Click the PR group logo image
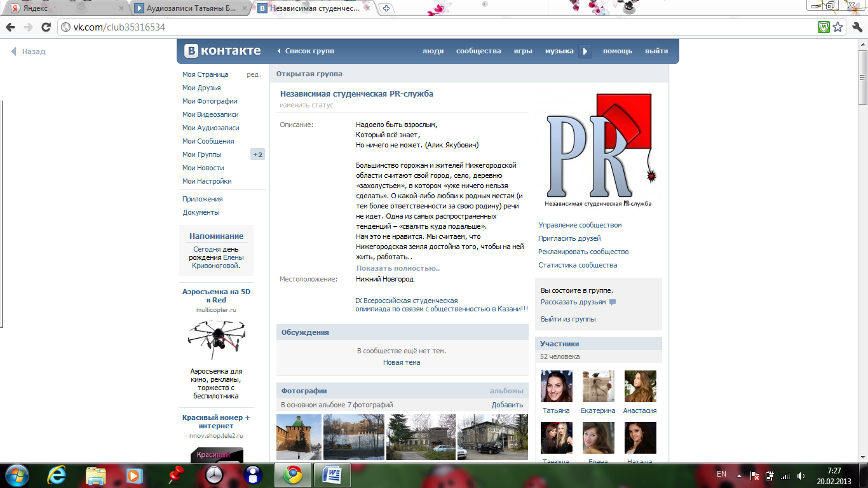Screen dimensions: 868x488 pos(599,150)
